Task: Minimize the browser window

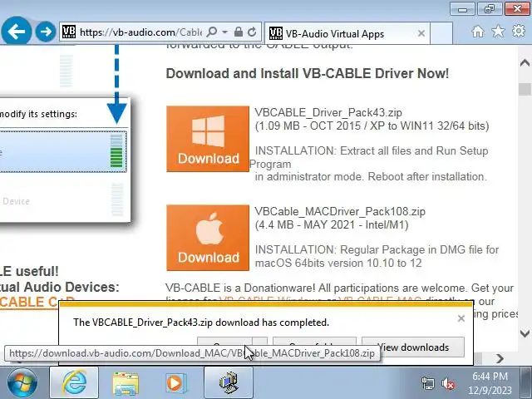Action: click(x=462, y=9)
